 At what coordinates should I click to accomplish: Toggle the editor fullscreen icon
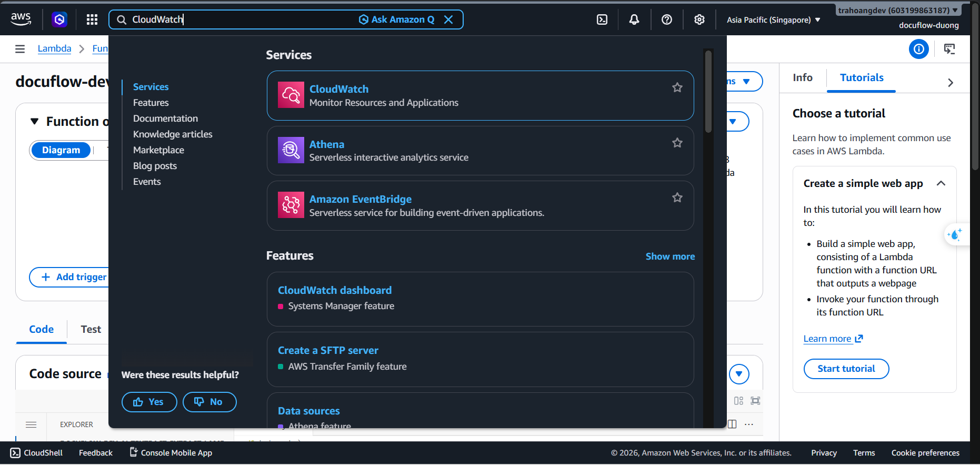click(756, 401)
